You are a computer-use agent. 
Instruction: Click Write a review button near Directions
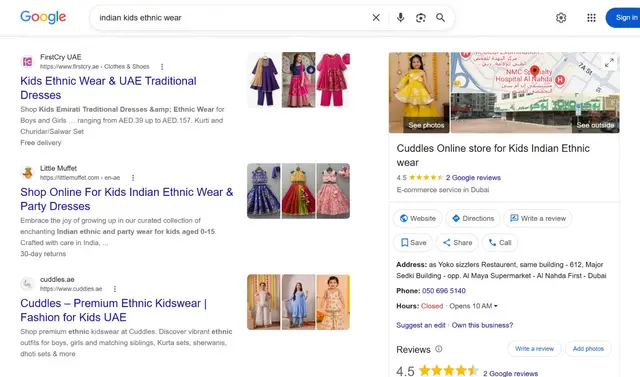(x=538, y=218)
